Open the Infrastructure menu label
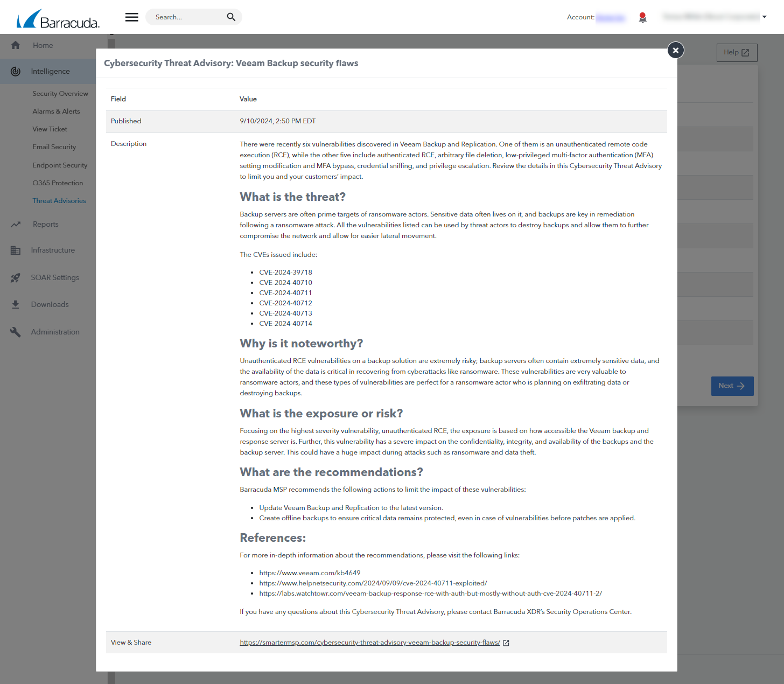Screen dimensions: 784x684 click(53, 250)
